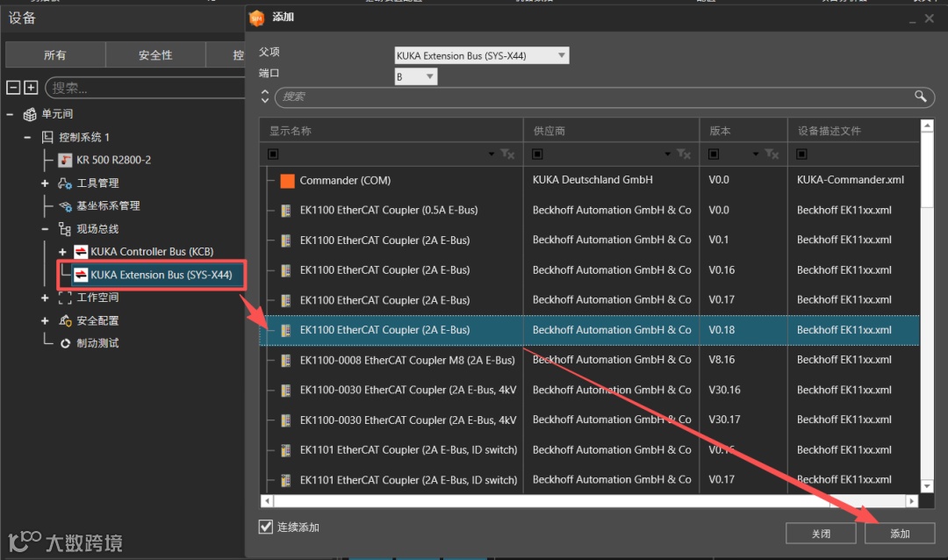Click the EK1100-0008 EtherCAT Coupler M8 device icon
948x560 pixels.
pos(286,361)
